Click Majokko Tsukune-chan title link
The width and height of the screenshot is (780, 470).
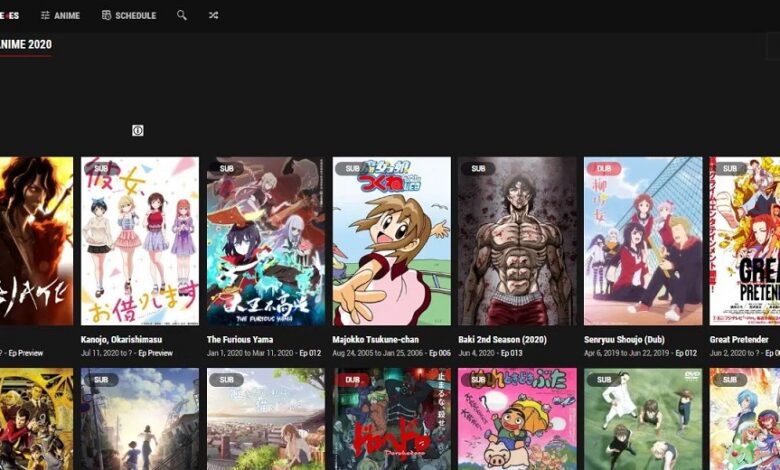376,340
